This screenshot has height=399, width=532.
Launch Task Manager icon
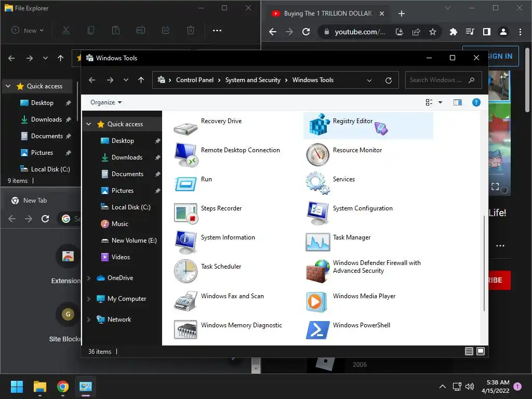(317, 242)
